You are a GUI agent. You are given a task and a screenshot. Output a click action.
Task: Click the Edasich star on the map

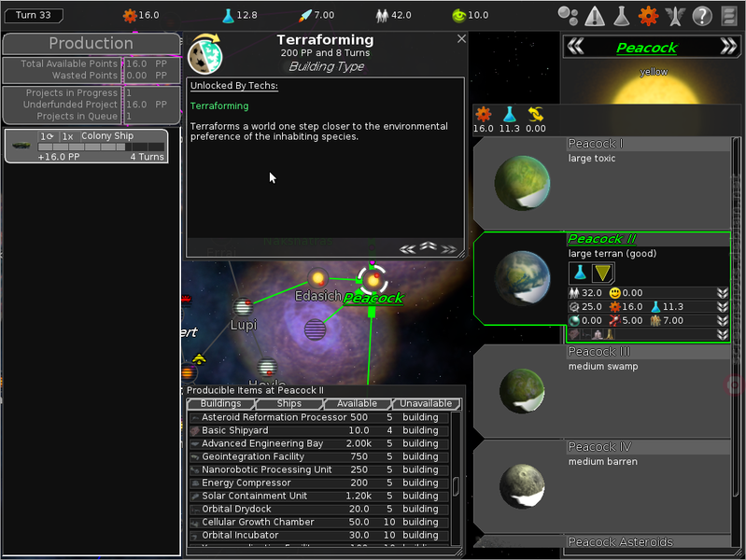pos(317,278)
